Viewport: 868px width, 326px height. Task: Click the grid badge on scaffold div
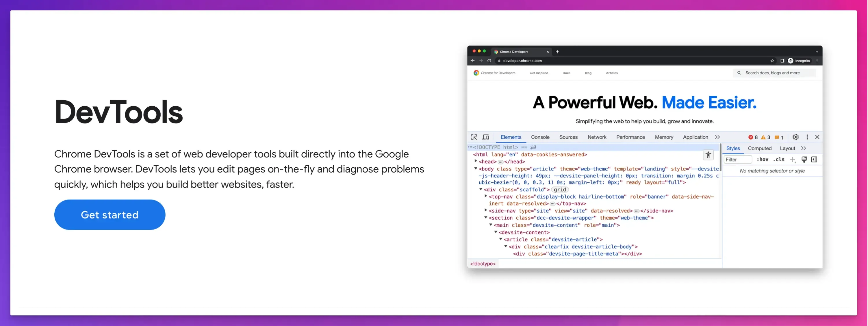pyautogui.click(x=560, y=190)
